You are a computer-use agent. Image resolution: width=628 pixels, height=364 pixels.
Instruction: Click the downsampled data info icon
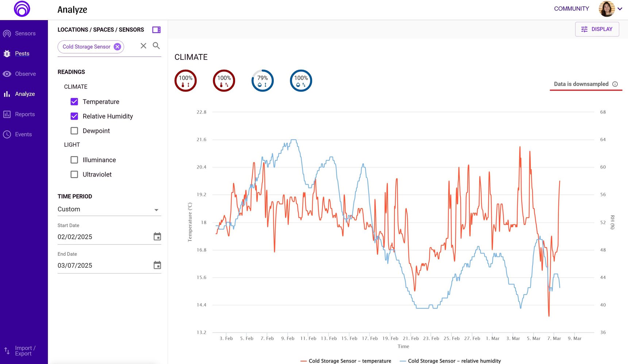615,84
